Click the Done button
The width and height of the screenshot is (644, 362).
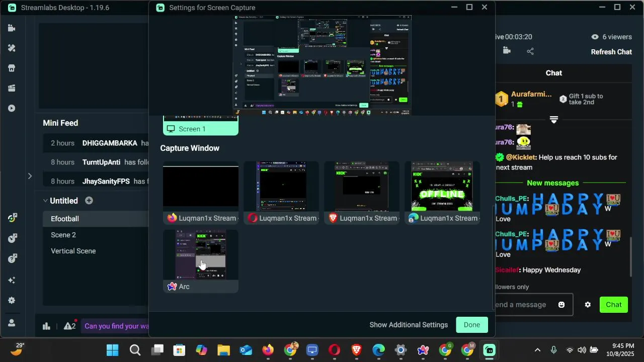pos(472,325)
